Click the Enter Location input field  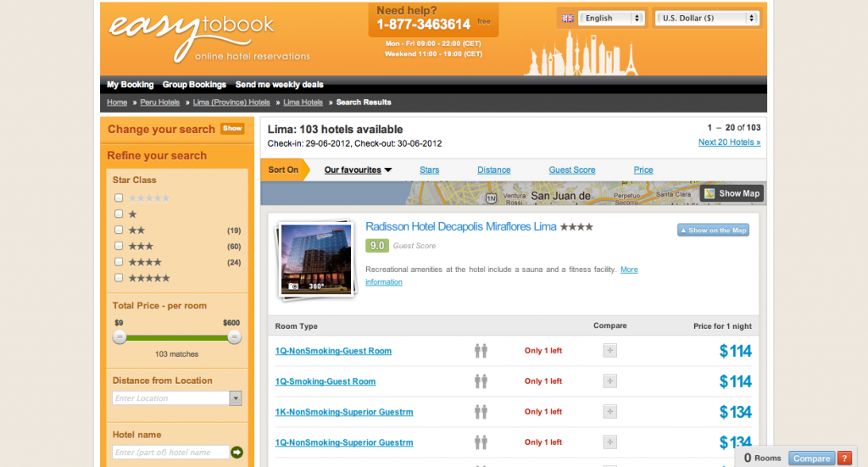(171, 398)
